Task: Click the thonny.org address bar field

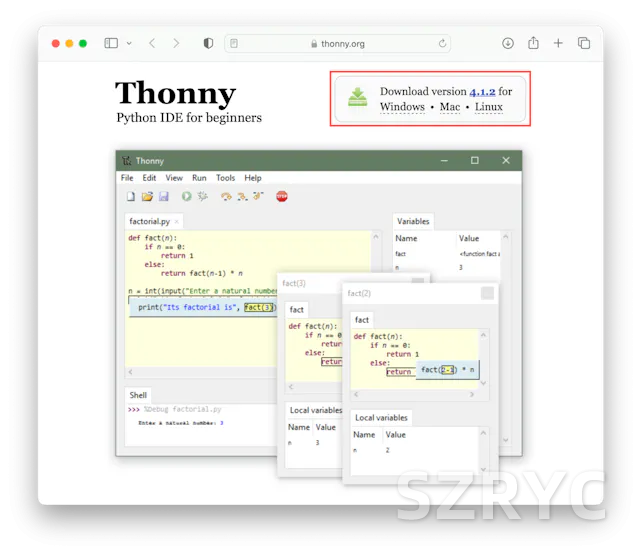Action: tap(338, 44)
